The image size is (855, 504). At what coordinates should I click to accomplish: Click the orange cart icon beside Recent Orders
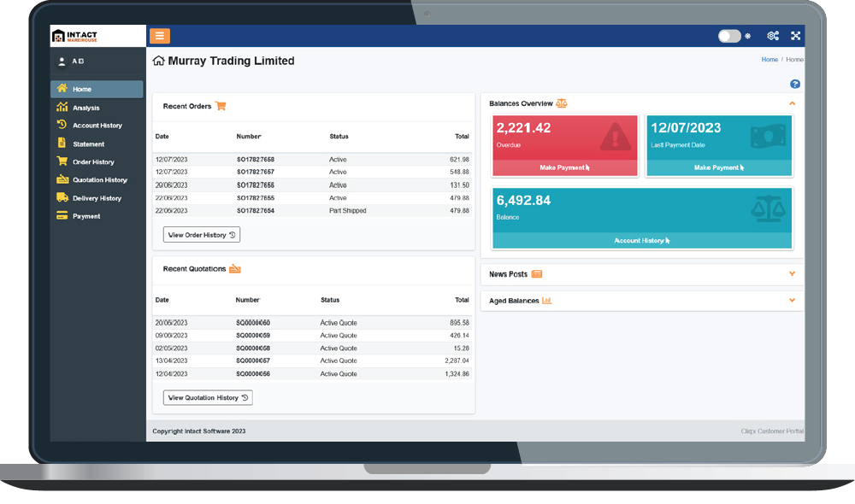221,107
